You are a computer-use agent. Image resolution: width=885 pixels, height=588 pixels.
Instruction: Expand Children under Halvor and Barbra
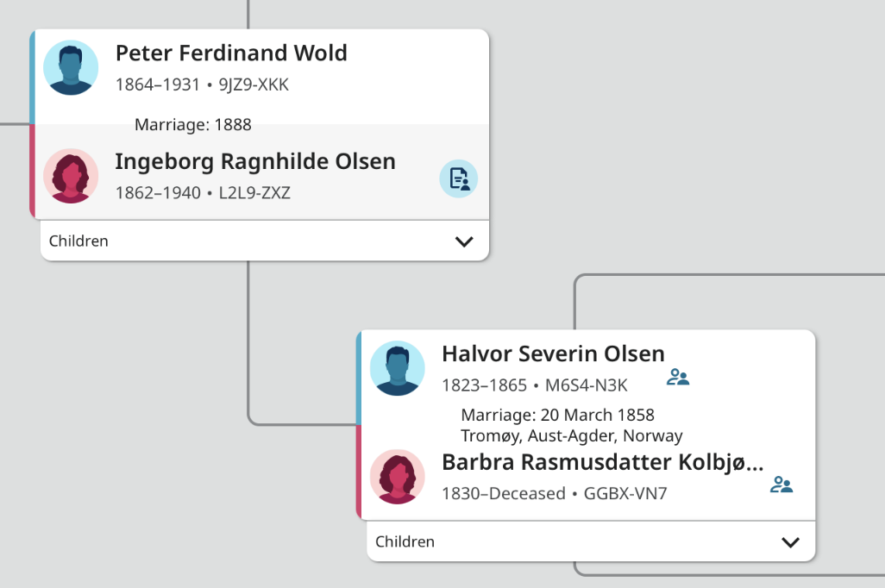point(790,542)
